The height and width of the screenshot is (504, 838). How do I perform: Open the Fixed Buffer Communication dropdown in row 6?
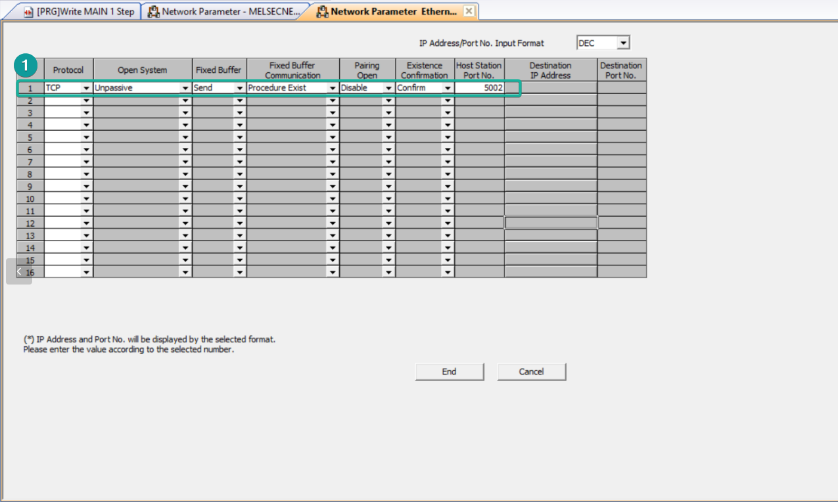(333, 150)
